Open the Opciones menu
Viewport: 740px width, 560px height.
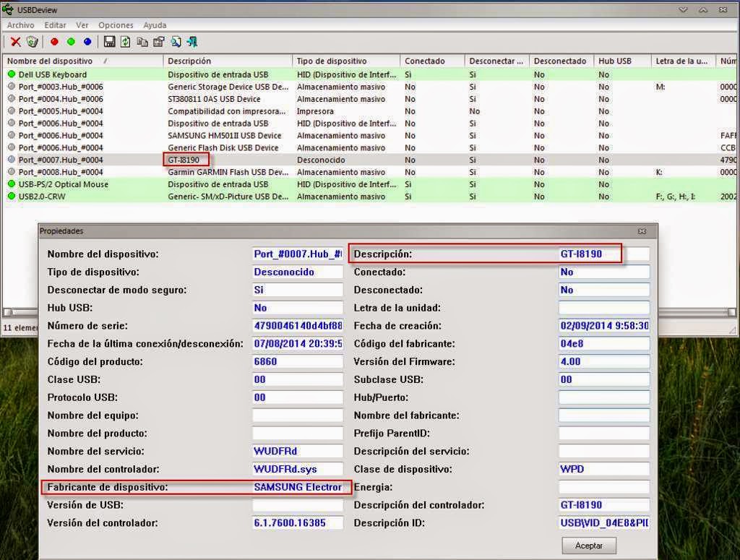tap(116, 25)
